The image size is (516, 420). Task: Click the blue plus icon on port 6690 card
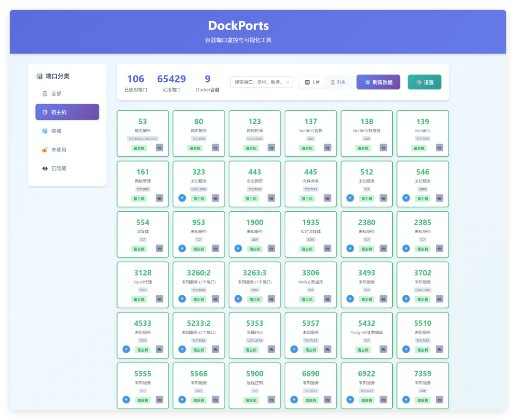pyautogui.click(x=294, y=399)
